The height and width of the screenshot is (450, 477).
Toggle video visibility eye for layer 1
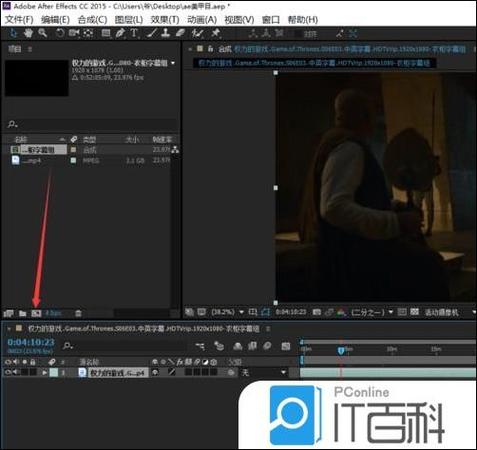[x=8, y=372]
